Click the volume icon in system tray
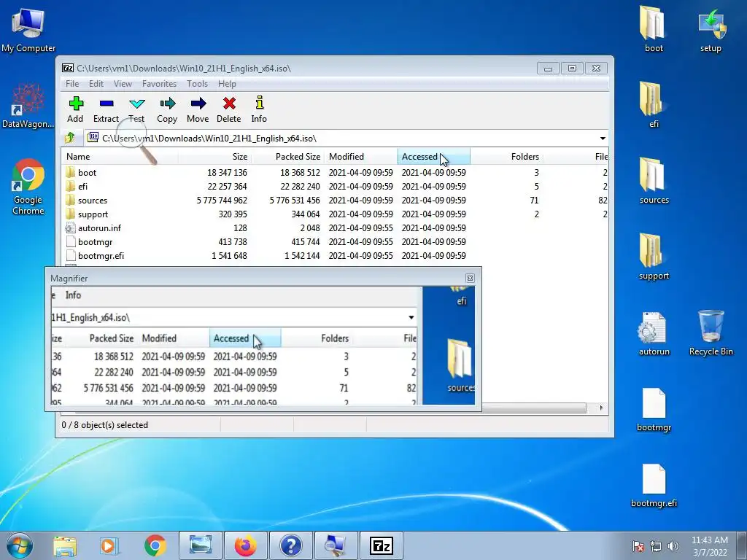747x560 pixels. 673,546
